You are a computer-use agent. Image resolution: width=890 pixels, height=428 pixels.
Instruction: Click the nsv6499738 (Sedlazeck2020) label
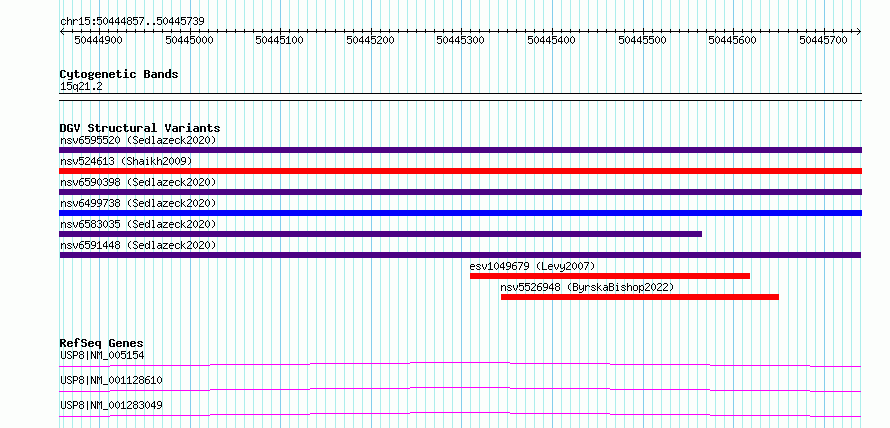click(138, 203)
